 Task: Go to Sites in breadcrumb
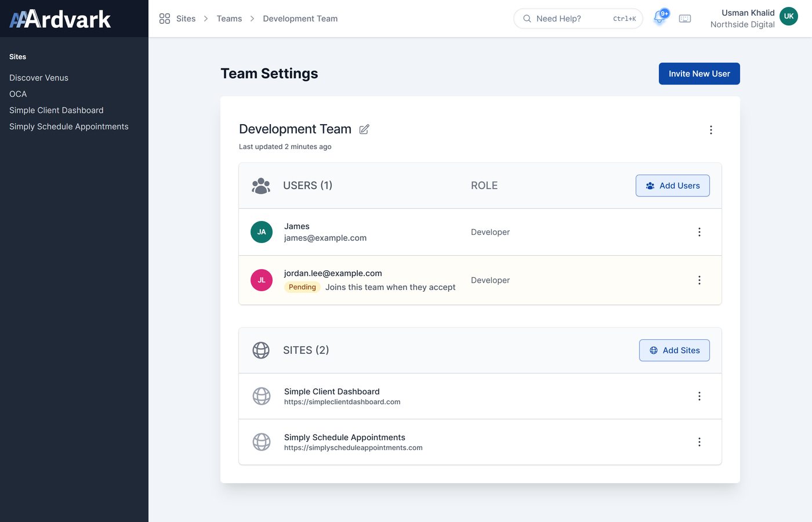186,19
